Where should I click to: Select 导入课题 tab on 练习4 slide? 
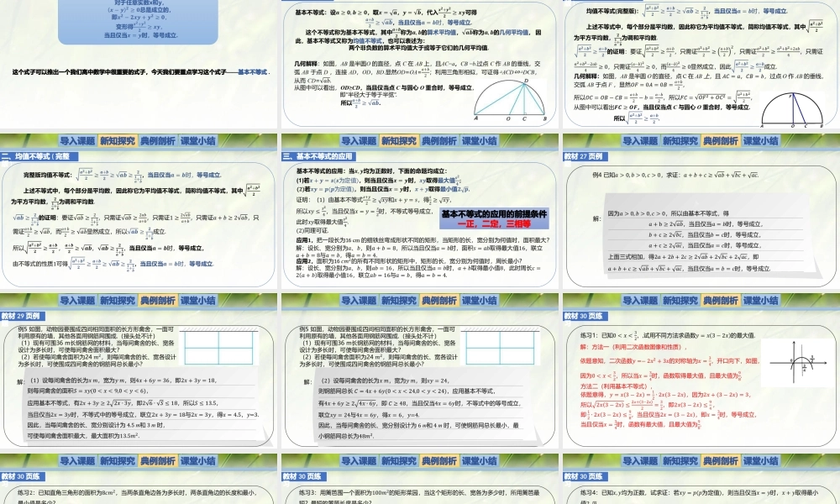(x=639, y=460)
